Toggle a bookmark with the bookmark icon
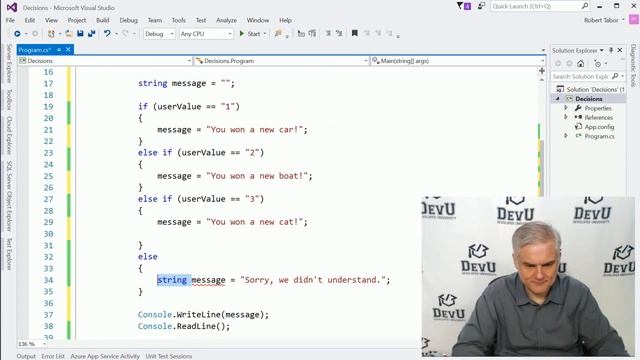Screen dimensions: 640x360 (355, 33)
